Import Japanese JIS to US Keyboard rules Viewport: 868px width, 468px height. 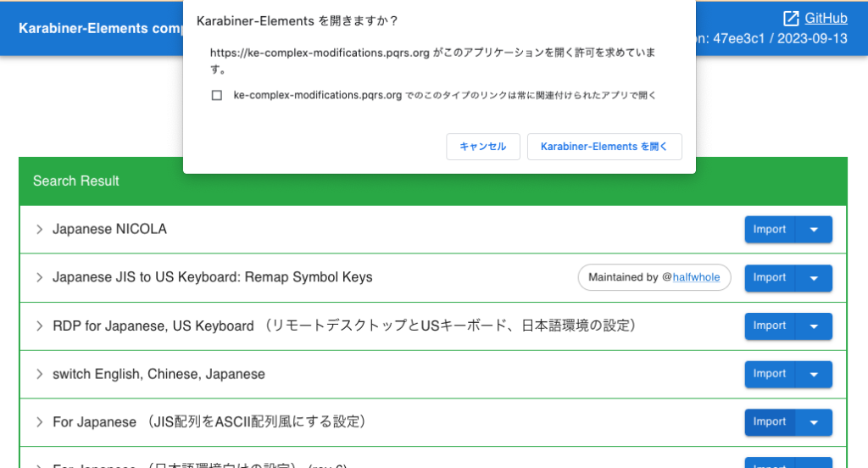click(770, 277)
